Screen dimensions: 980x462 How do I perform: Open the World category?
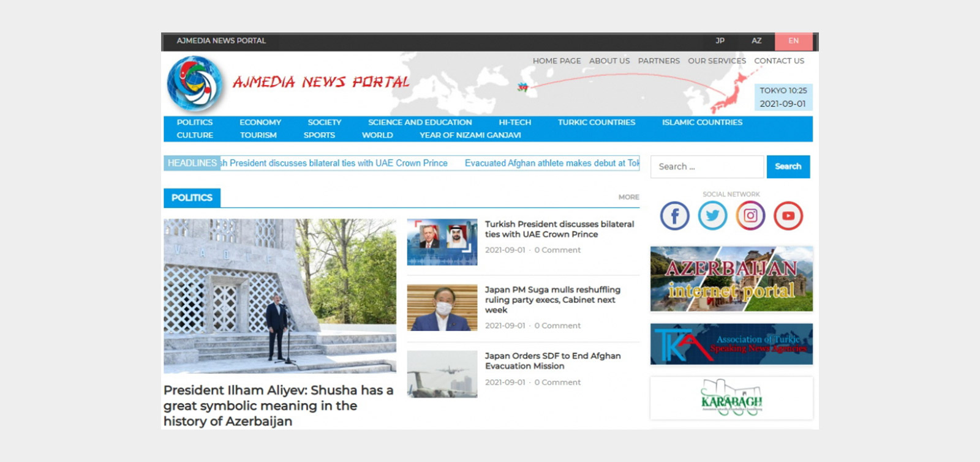[x=377, y=135]
